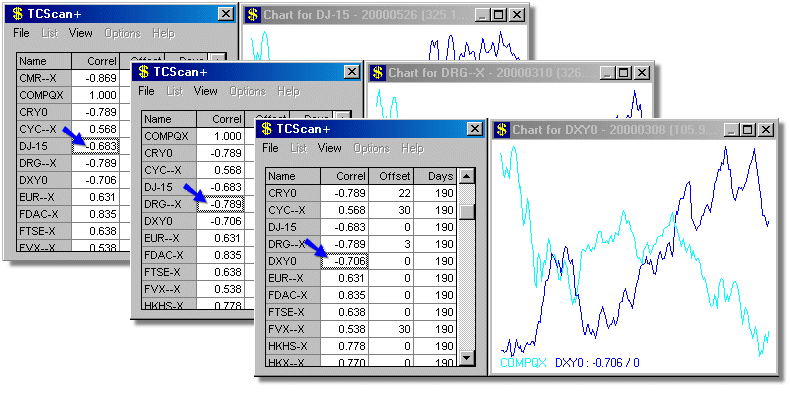Open File menu in front TCScan+ window
This screenshot has width=790, height=396.
click(x=271, y=148)
